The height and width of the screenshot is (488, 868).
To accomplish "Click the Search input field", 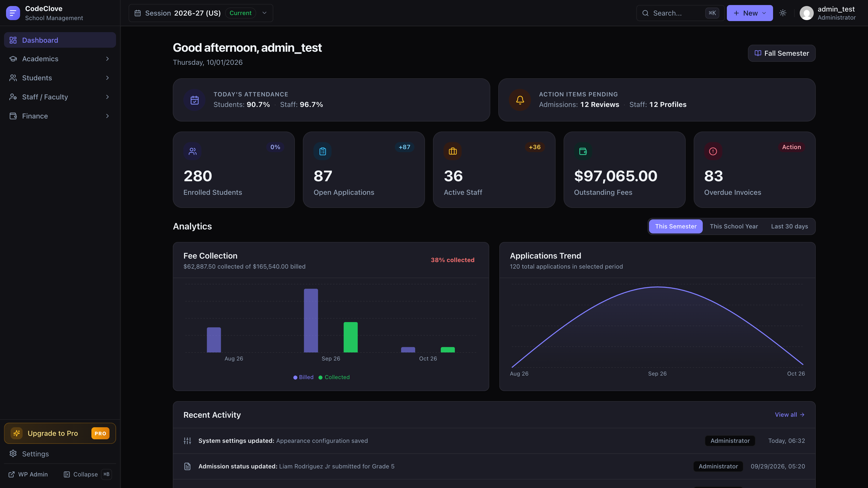I will [680, 13].
